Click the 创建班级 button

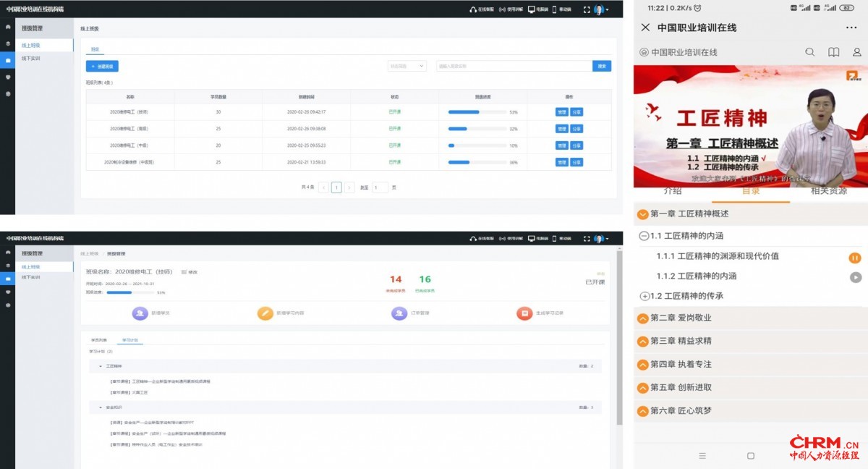102,66
